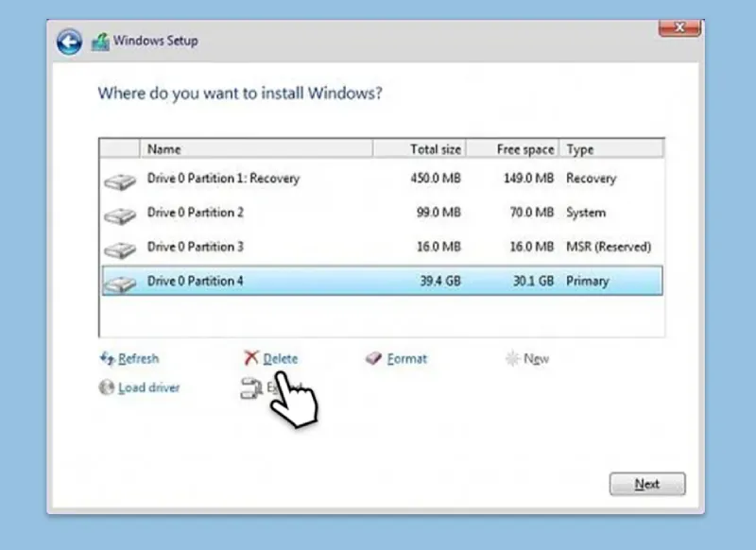756x550 pixels.
Task: Click the Recovery type cell
Action: 592,179
